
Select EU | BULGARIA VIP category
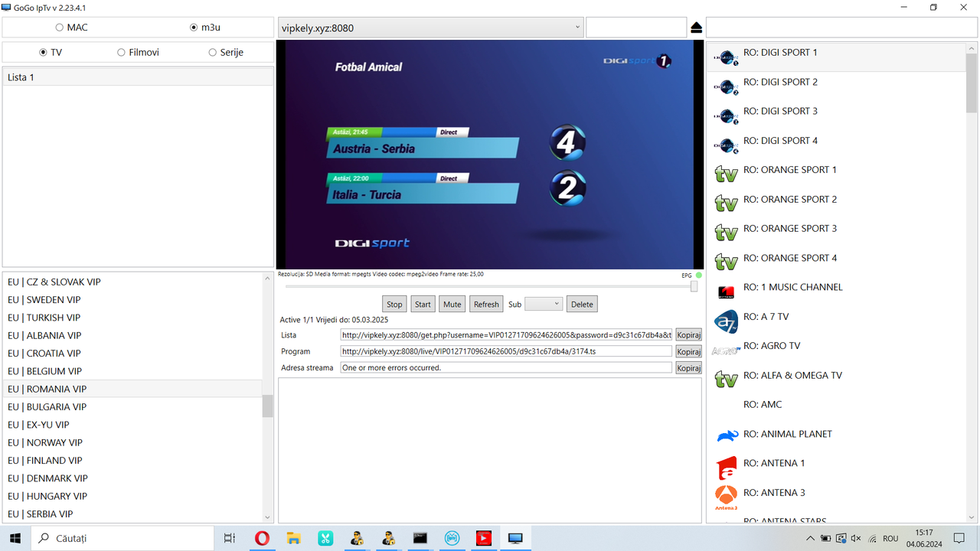(132, 406)
